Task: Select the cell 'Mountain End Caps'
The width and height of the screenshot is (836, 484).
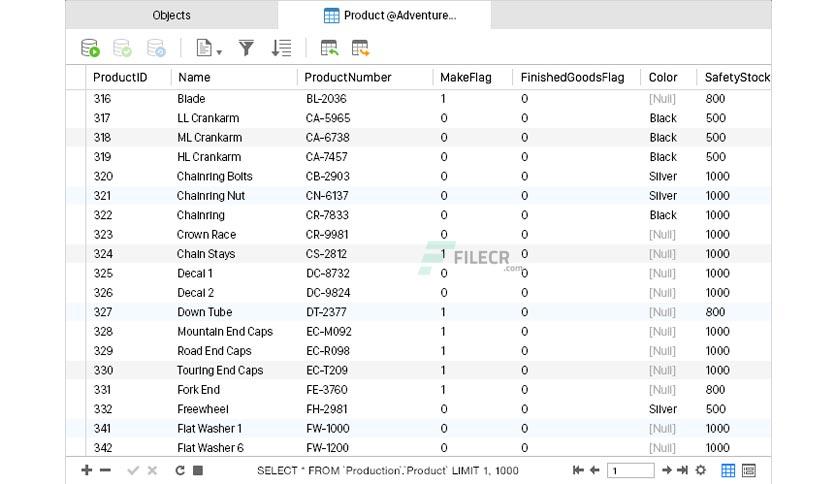Action: click(x=224, y=332)
